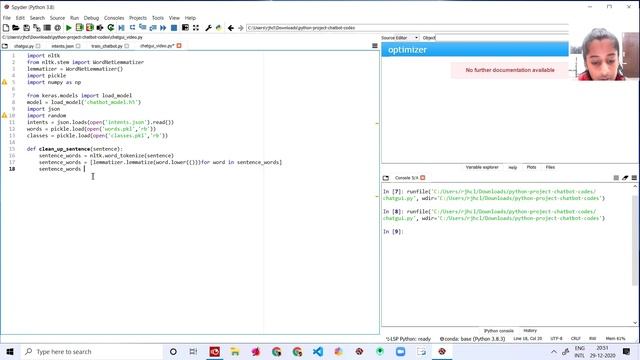The height and width of the screenshot is (360, 640).
Task: Open the Variable explorer tab
Action: click(x=482, y=167)
